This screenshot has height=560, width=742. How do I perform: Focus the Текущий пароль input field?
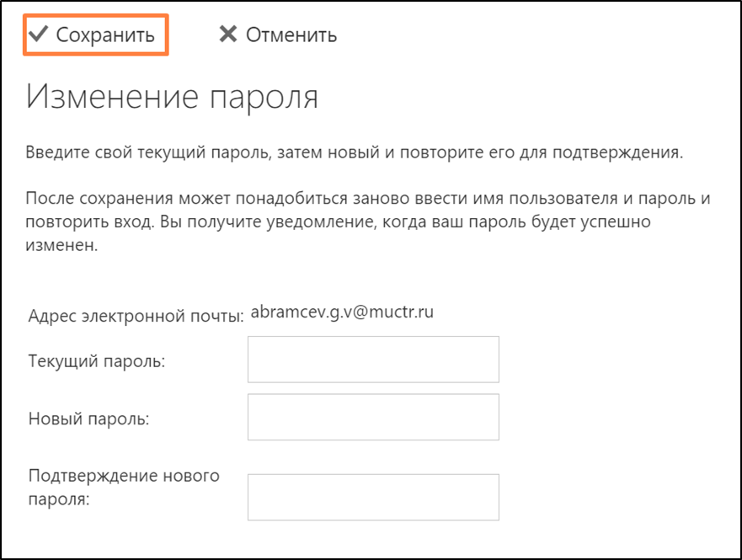pos(373,360)
